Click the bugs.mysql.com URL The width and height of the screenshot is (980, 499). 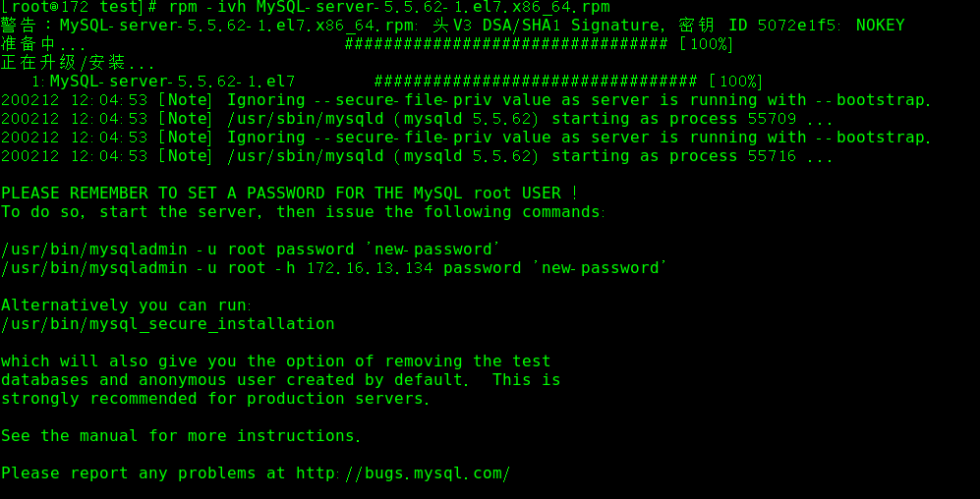403,473
